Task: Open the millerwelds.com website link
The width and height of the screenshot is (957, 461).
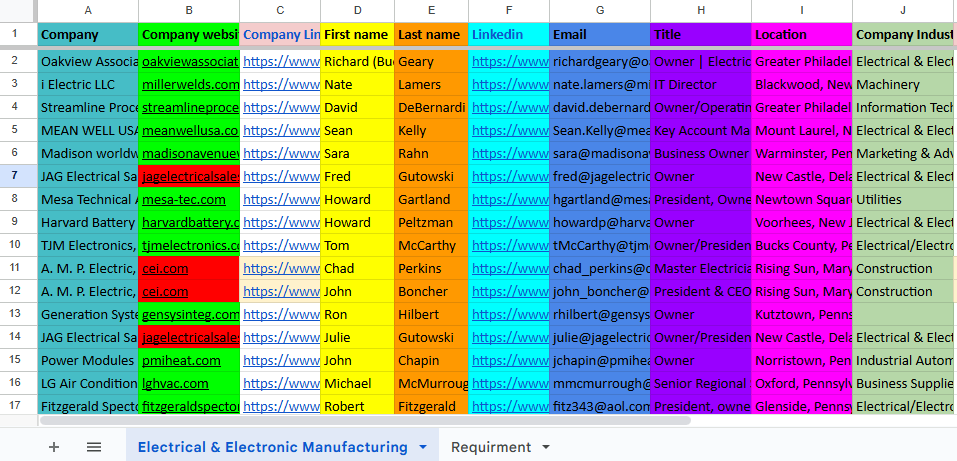Action: click(190, 85)
